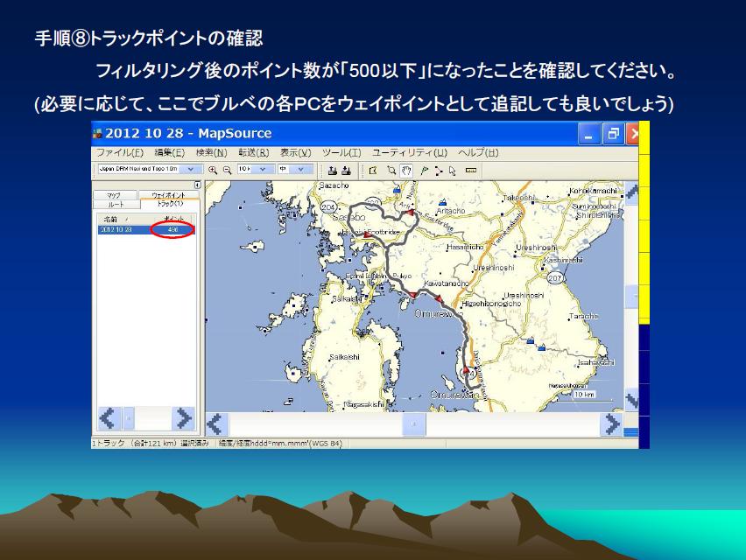The height and width of the screenshot is (560, 746).
Task: Switch to the トラック(1) tab
Action: [x=171, y=204]
